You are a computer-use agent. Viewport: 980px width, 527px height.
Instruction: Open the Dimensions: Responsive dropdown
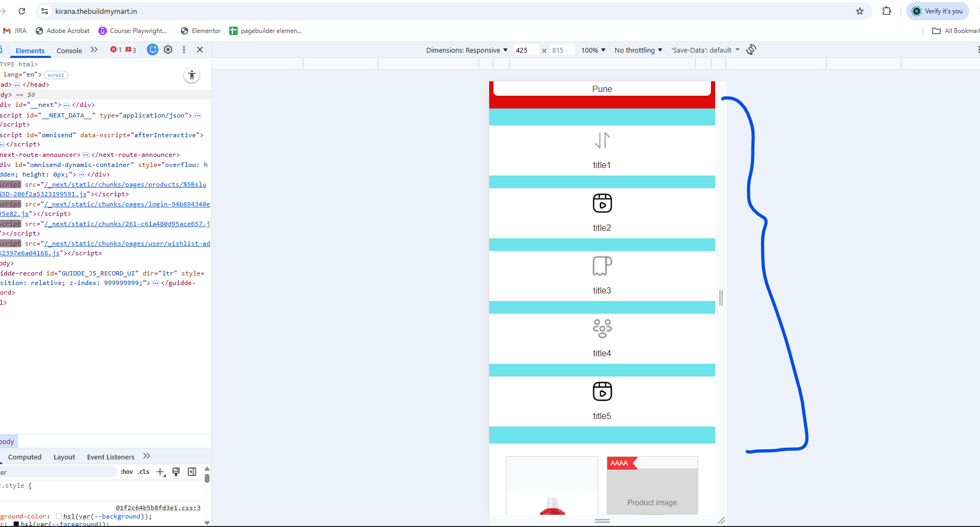[467, 51]
